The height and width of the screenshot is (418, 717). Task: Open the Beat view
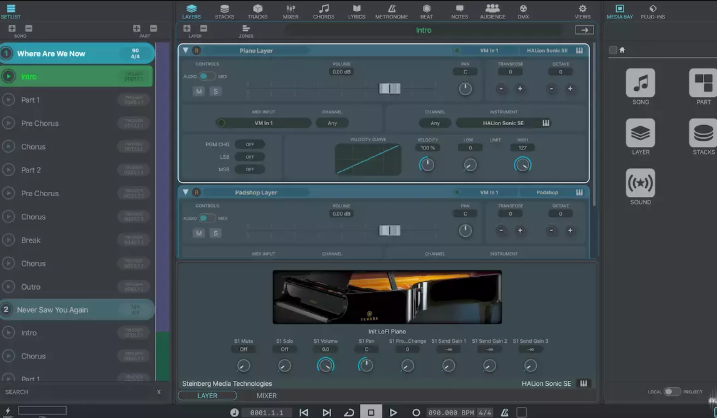pos(427,11)
